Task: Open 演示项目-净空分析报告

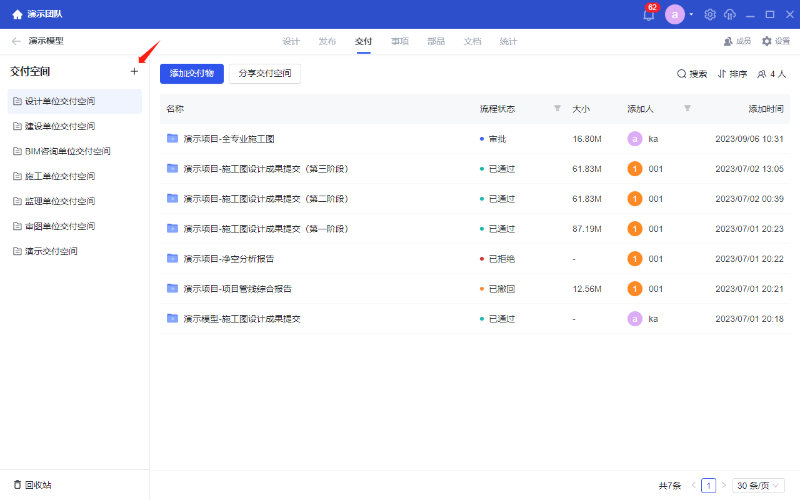Action: (x=229, y=259)
